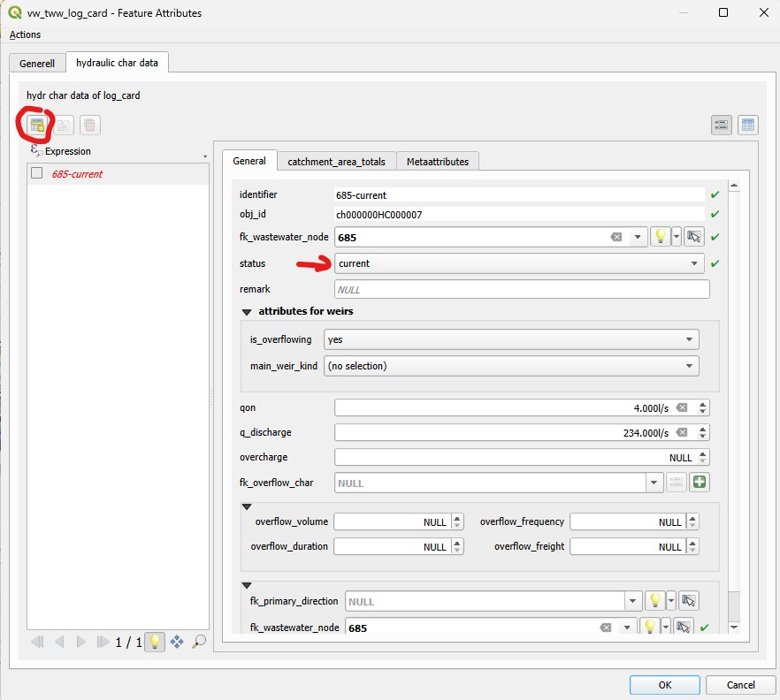Click the remark input field
The width and height of the screenshot is (780, 700).
click(522, 290)
